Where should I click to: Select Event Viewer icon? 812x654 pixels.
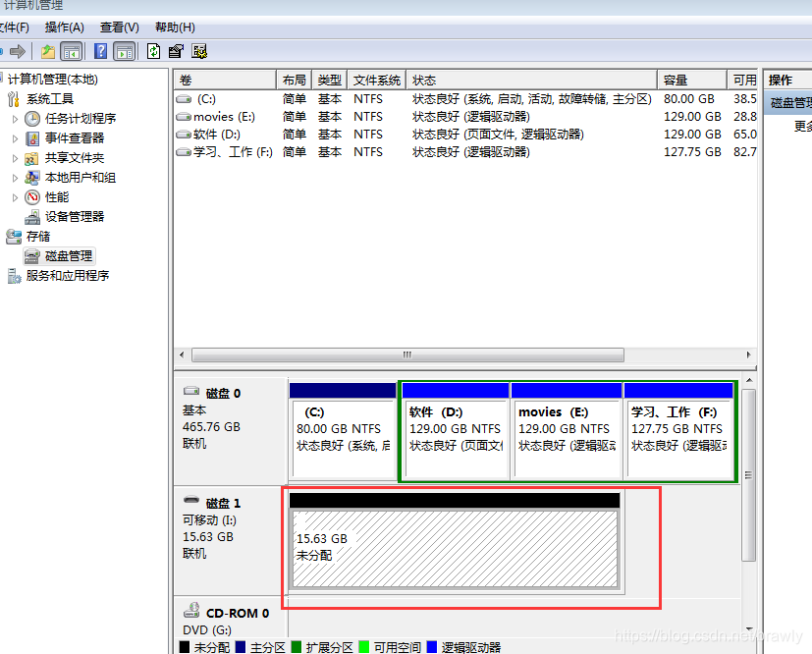click(x=32, y=138)
